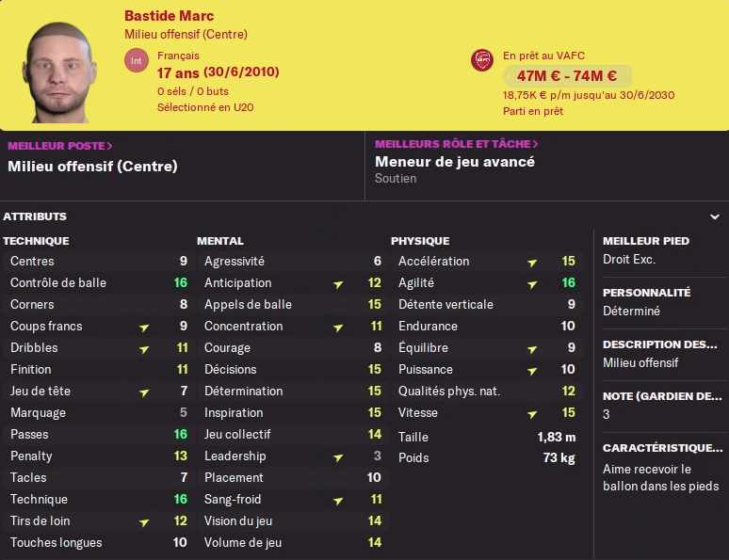Click the arrow icon beside Vitesse
Image resolution: width=729 pixels, height=560 pixels.
pos(532,414)
